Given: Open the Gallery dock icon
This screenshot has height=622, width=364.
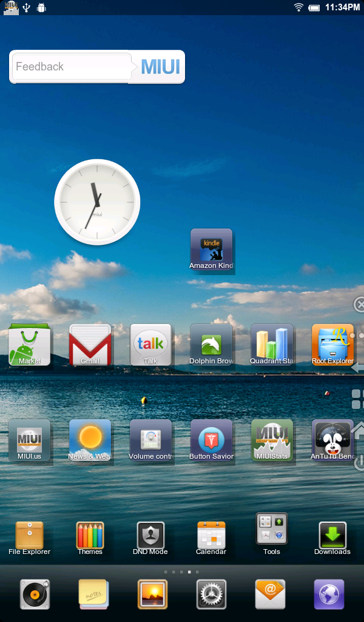Looking at the screenshot, I should [152, 594].
